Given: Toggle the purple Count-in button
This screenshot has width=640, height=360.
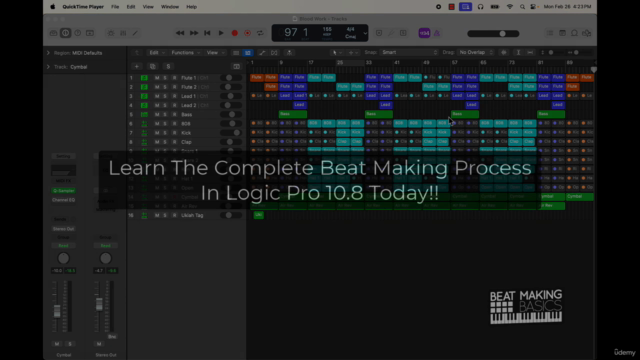Looking at the screenshot, I should 424,33.
